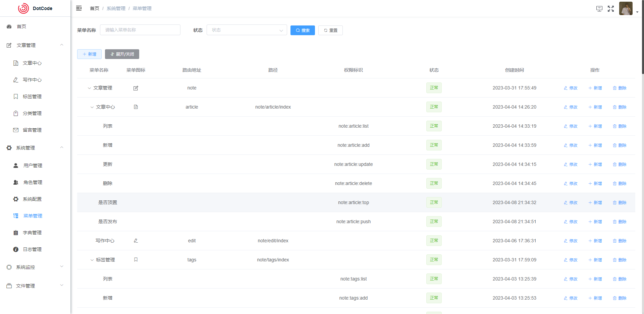Toggle 展开/关闭 for all rows
This screenshot has width=644, height=314.
point(122,54)
